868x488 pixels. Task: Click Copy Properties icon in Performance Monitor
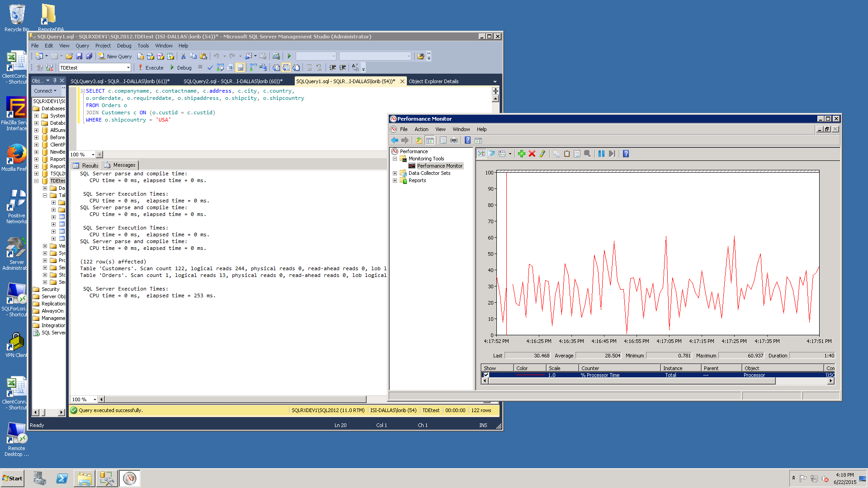pyautogui.click(x=557, y=154)
